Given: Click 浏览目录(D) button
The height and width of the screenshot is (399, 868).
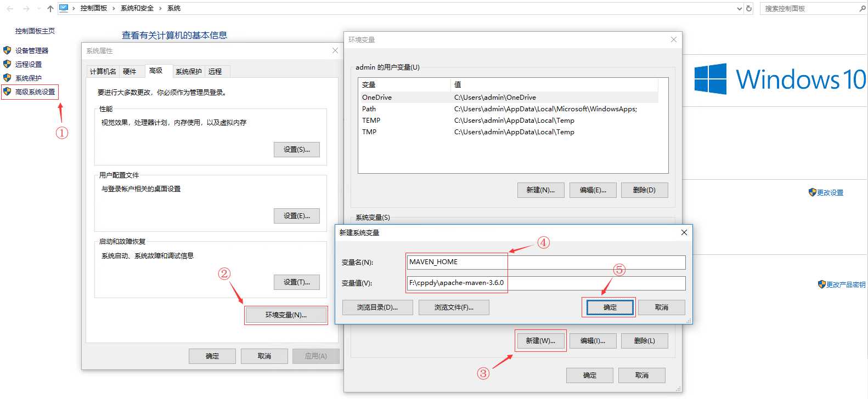Looking at the screenshot, I should click(377, 307).
